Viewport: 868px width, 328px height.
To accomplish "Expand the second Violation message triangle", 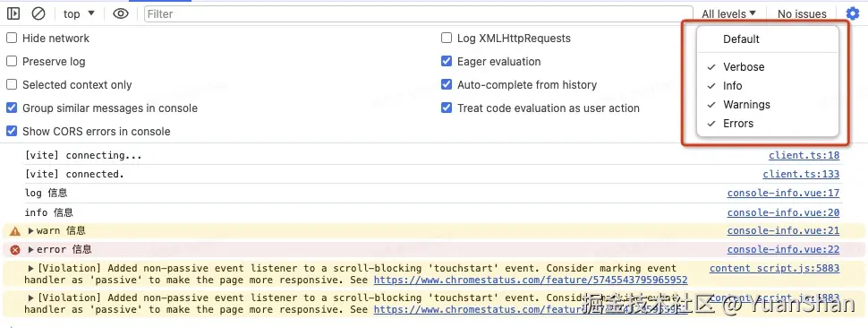I will pos(31,298).
